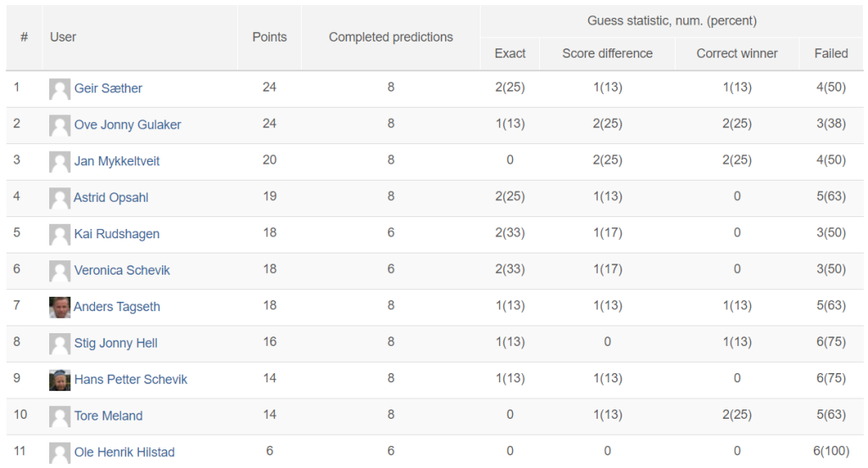The image size is (868, 468).
Task: Open Geir Sæther's profile link
Action: pyautogui.click(x=108, y=89)
